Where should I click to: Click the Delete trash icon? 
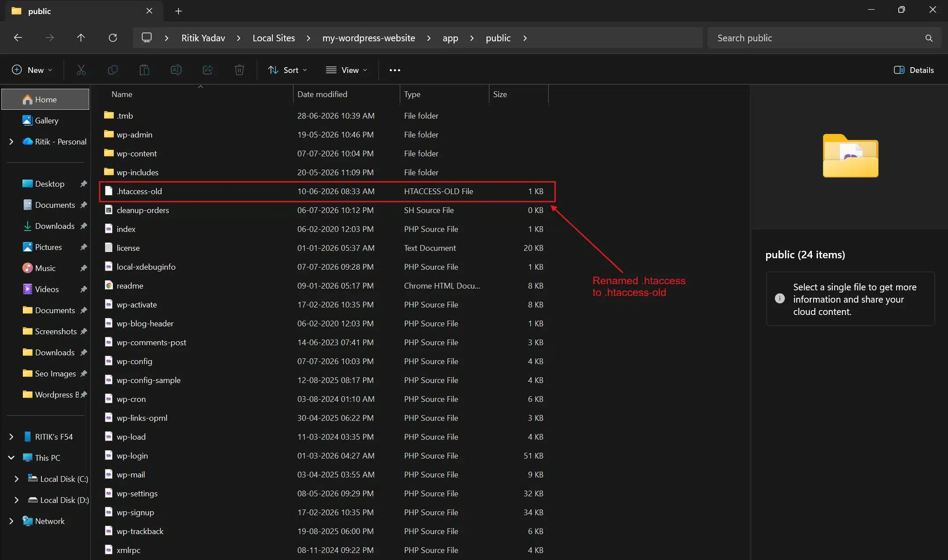239,70
